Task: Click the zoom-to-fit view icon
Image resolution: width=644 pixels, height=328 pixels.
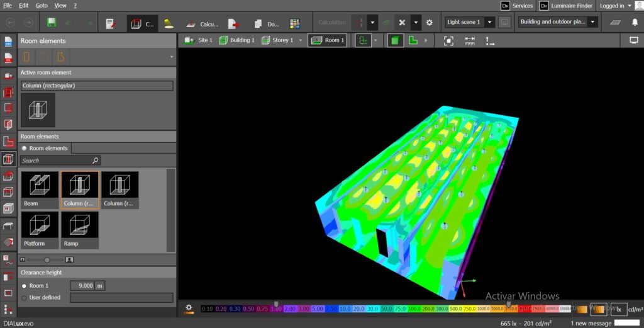Action: click(448, 40)
